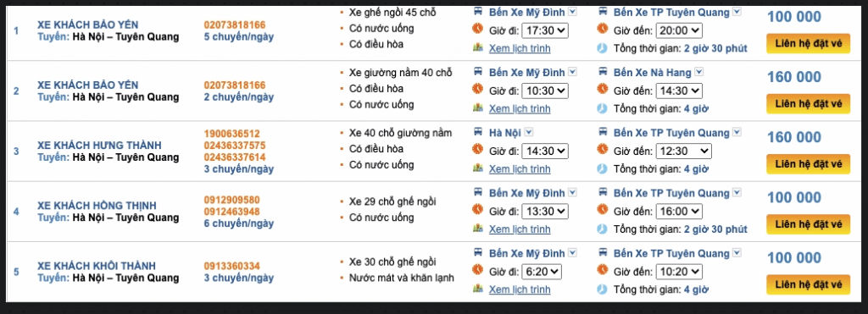Image resolution: width=868 pixels, height=314 pixels.
Task: Click bus icon beside arrival station, Khôi Thành row
Action: pyautogui.click(x=603, y=252)
